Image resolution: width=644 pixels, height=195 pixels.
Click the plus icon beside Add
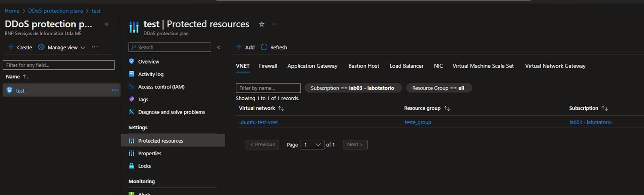(x=239, y=47)
